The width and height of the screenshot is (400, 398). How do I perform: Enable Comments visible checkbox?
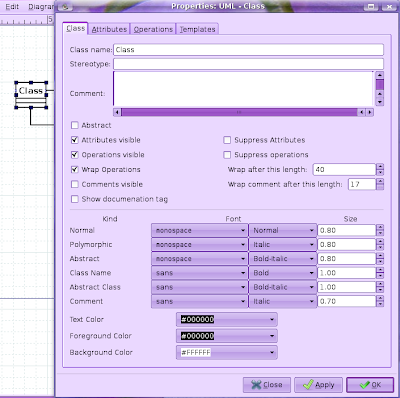[x=75, y=184]
